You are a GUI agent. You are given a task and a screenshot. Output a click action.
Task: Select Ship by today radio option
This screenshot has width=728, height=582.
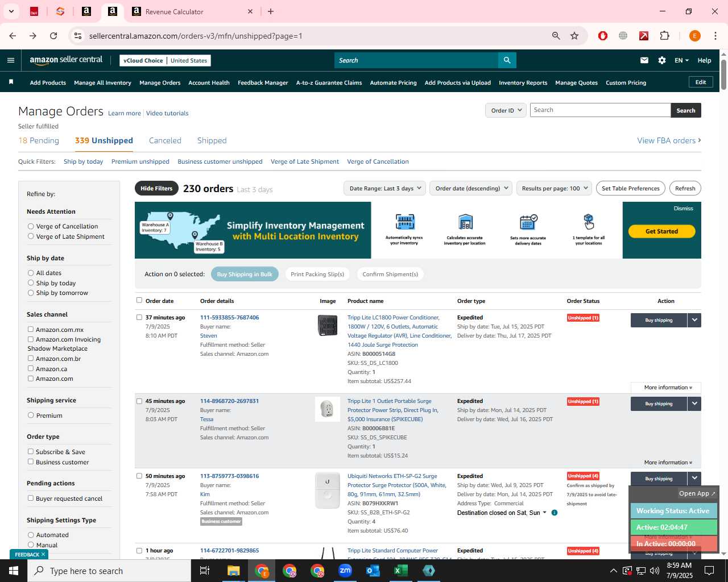(31, 283)
